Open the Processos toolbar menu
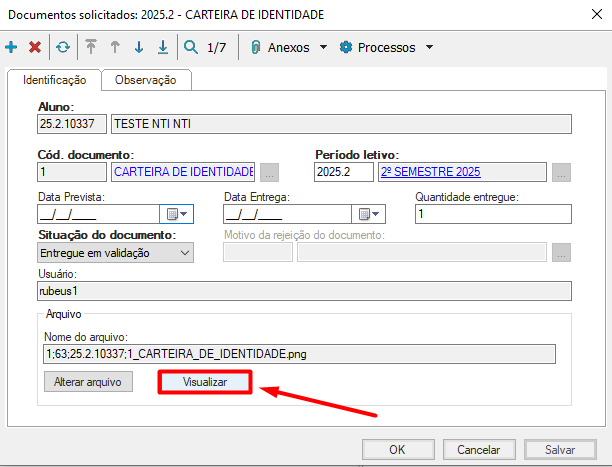Image resolution: width=612 pixels, height=467 pixels. point(386,47)
